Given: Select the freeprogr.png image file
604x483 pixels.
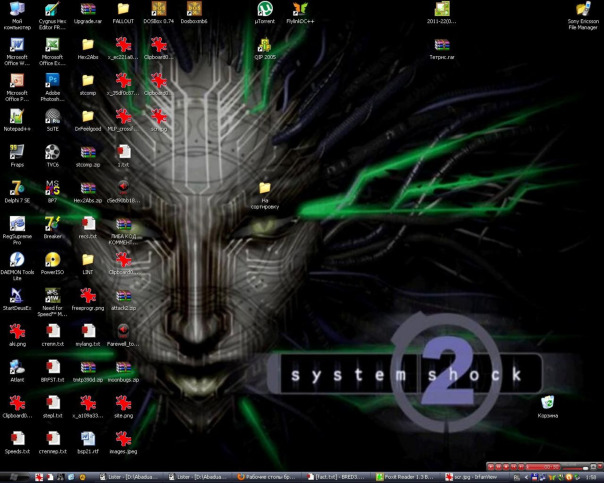Looking at the screenshot, I should [x=88, y=299].
